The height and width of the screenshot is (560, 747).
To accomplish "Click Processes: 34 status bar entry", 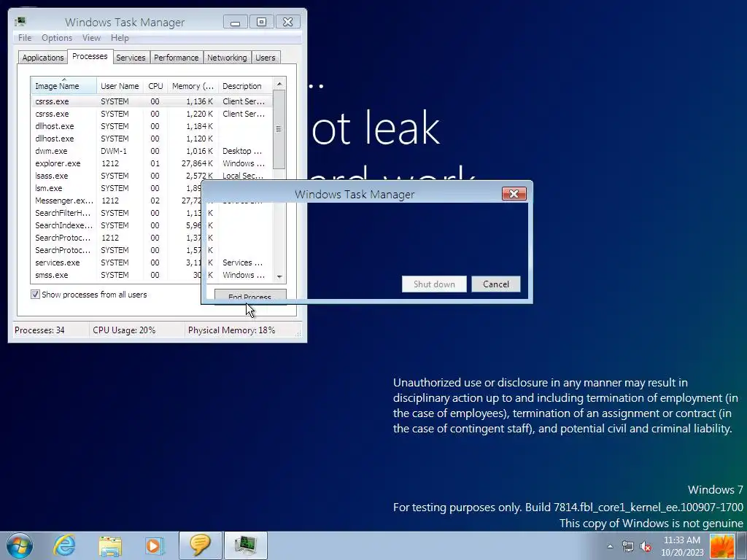I will [39, 330].
